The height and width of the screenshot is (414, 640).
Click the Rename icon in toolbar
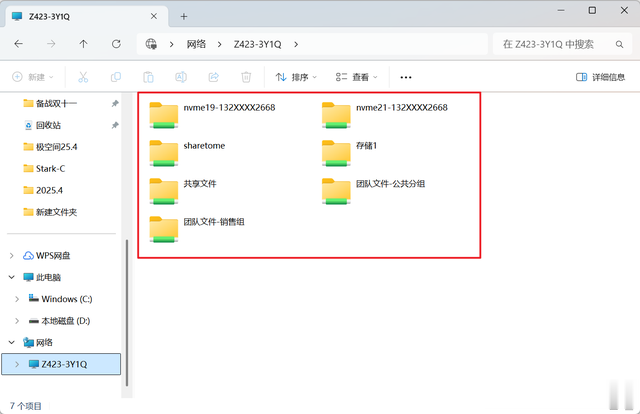point(181,77)
